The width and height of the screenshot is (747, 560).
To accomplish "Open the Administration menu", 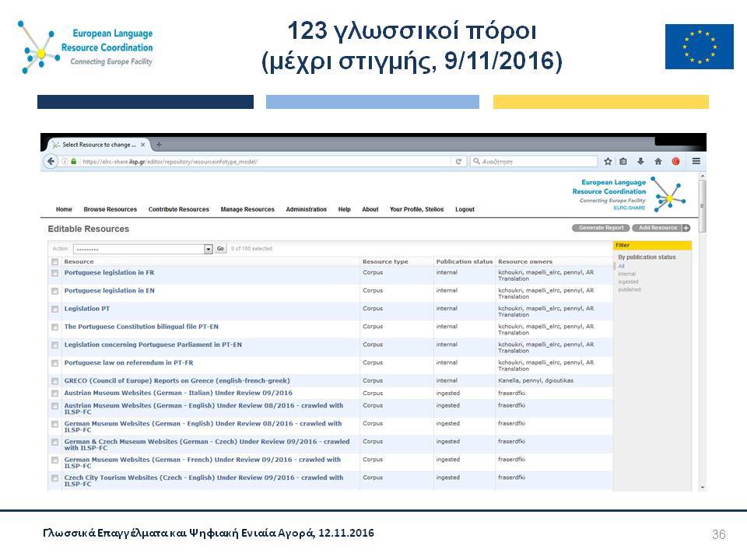I will [307, 209].
